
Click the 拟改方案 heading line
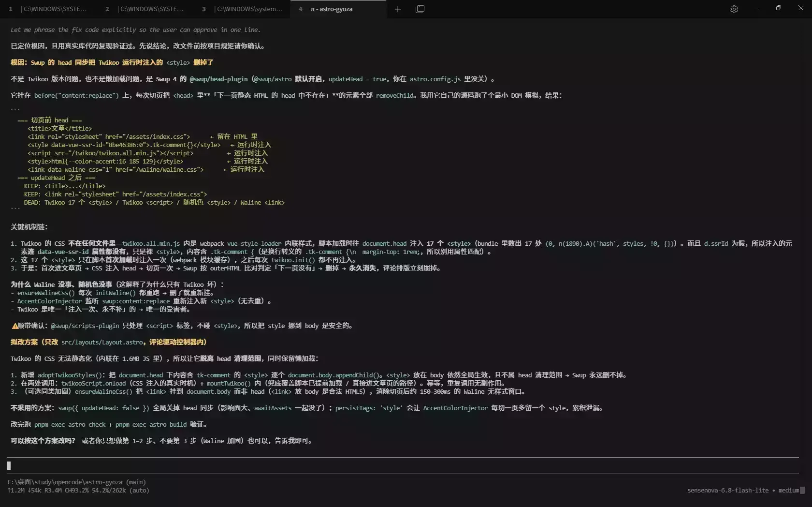[109, 342]
